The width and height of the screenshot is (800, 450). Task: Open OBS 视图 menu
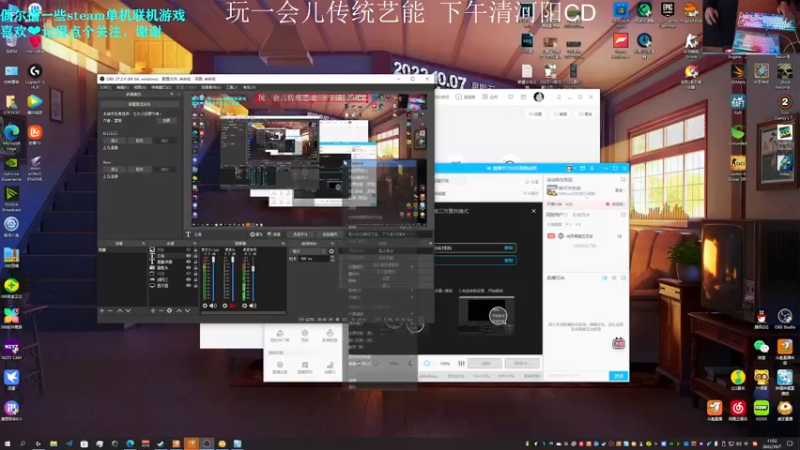[139, 87]
